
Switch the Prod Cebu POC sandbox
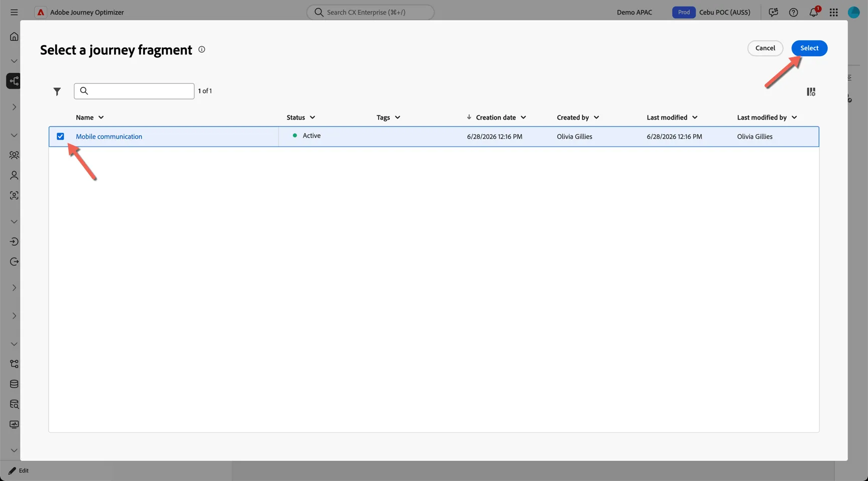[x=711, y=12]
